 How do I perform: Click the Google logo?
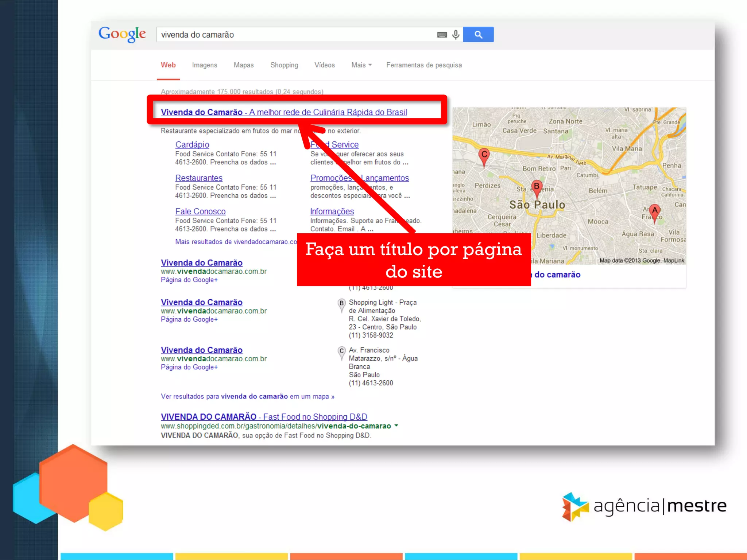pyautogui.click(x=122, y=34)
